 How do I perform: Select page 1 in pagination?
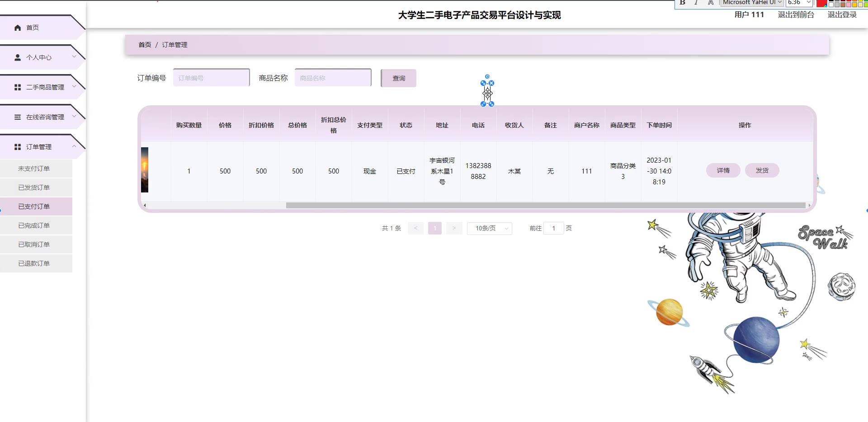[435, 228]
